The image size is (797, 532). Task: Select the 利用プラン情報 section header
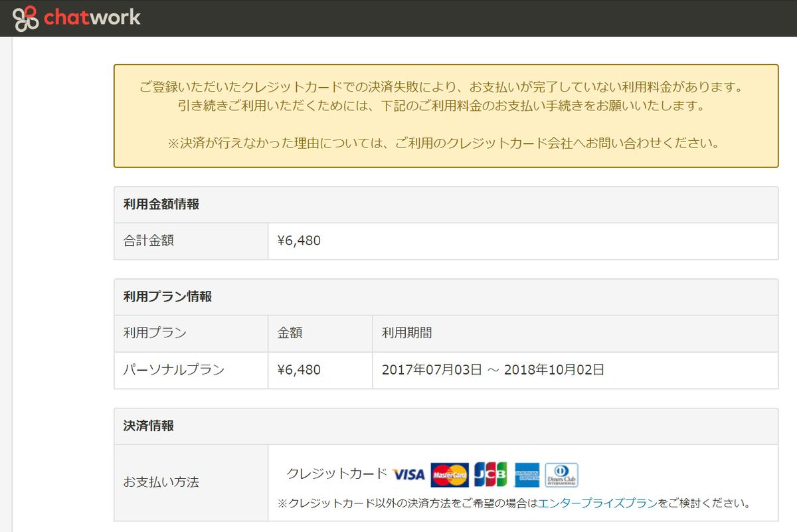point(446,297)
